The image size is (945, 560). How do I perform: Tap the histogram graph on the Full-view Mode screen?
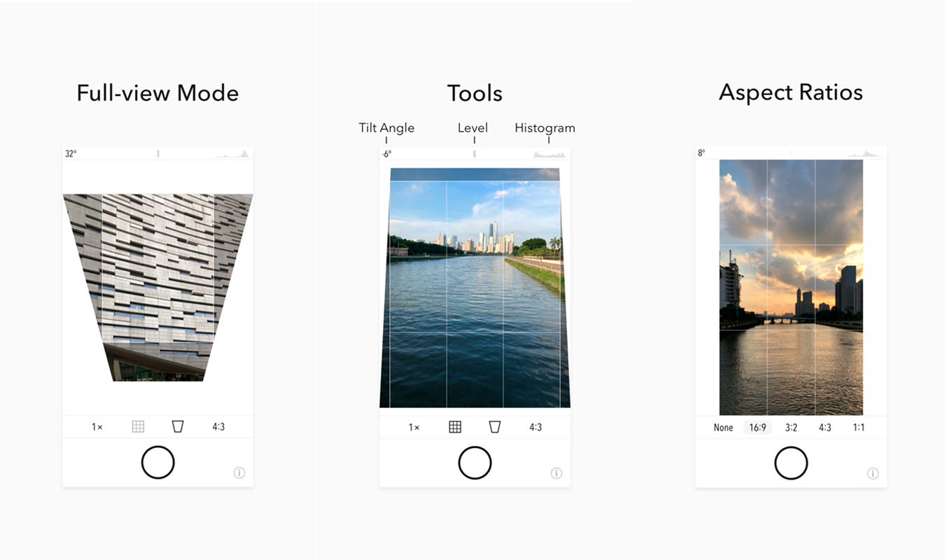[x=232, y=153]
